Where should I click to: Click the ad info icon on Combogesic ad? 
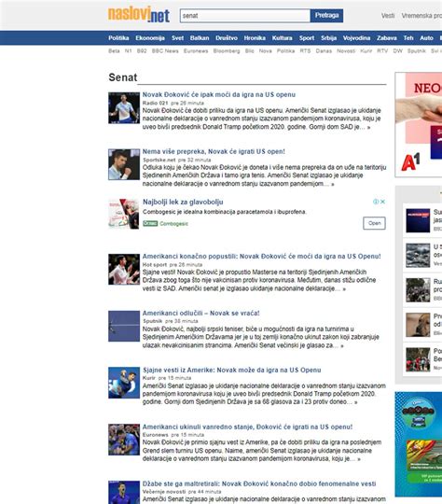pos(376,202)
